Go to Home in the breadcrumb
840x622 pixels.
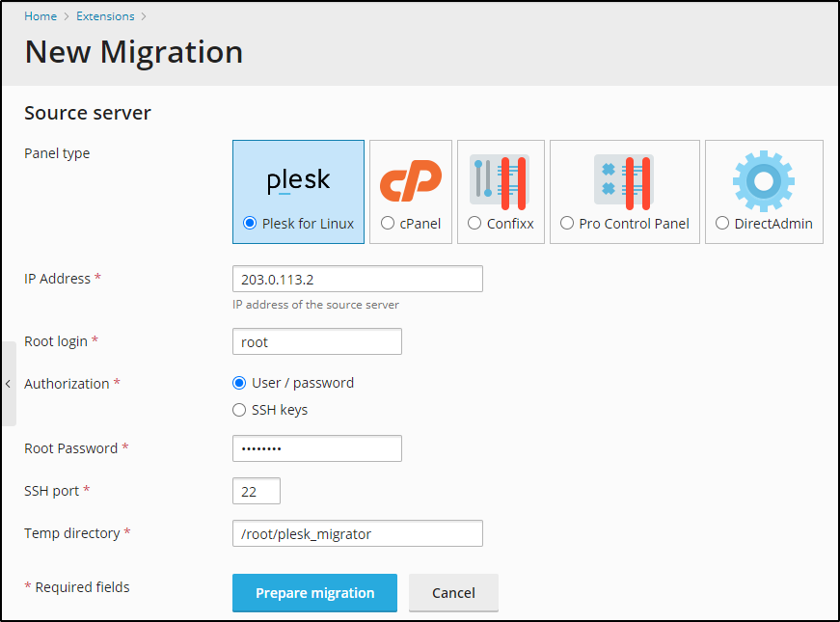(41, 16)
